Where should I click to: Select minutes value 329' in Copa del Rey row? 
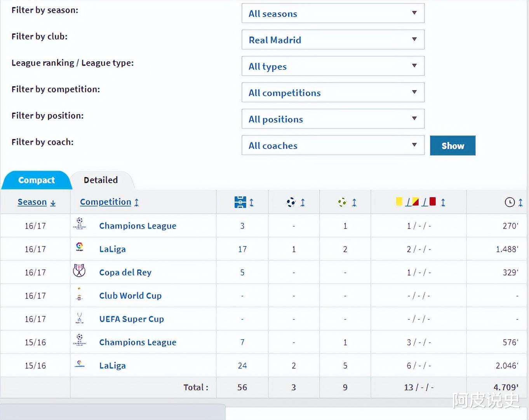(x=510, y=272)
